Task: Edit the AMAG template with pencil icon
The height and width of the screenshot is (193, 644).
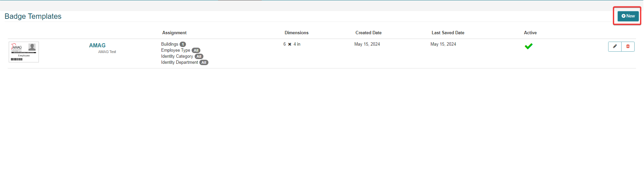Action: coord(615,47)
